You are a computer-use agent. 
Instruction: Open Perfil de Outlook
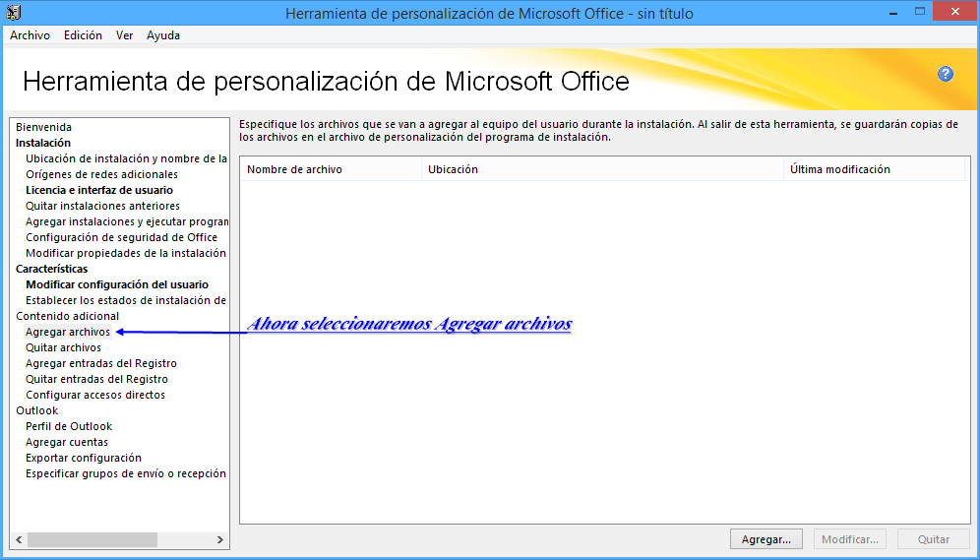point(69,426)
